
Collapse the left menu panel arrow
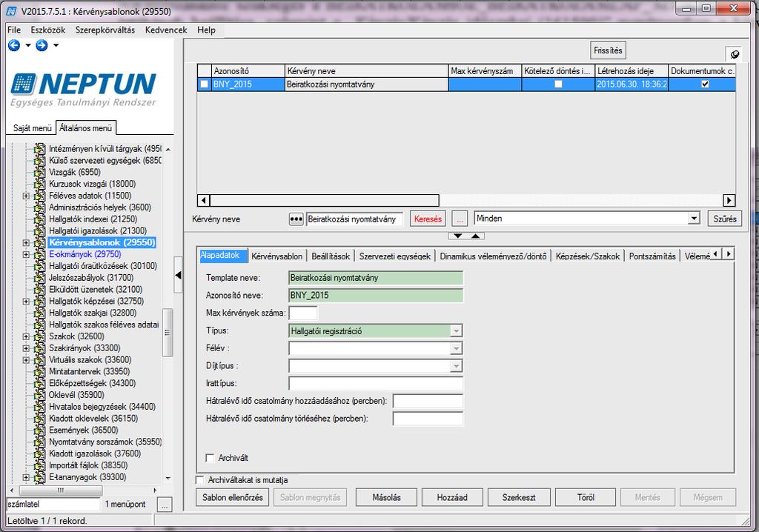tap(178, 275)
